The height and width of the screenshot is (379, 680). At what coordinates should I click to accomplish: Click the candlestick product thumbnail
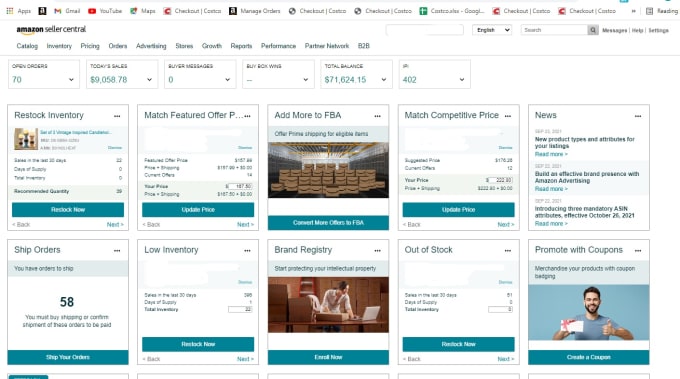point(26,139)
